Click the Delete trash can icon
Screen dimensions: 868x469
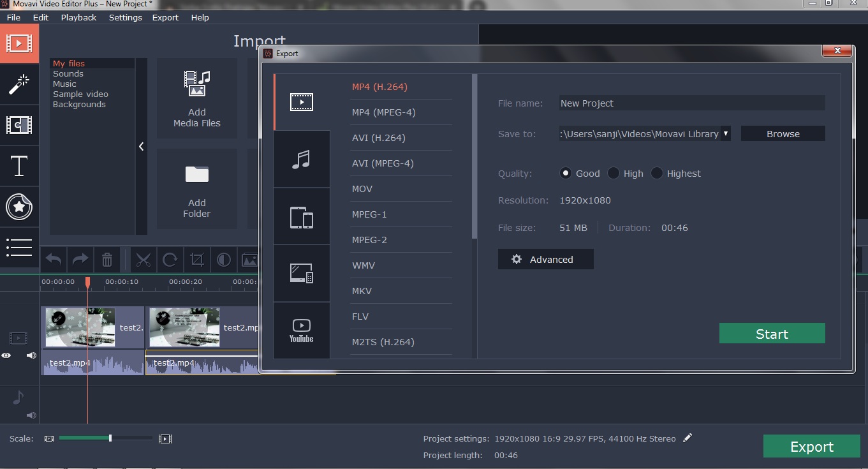pos(107,260)
